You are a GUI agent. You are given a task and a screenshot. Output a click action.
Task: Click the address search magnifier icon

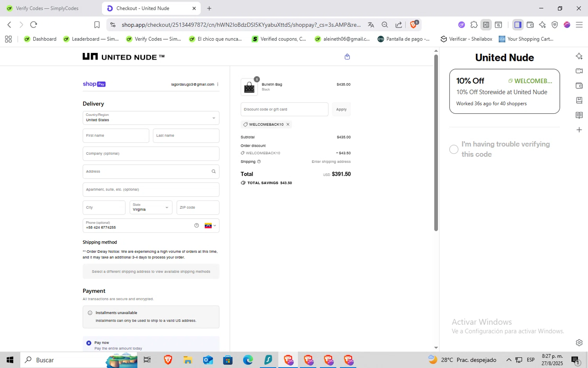point(214,171)
